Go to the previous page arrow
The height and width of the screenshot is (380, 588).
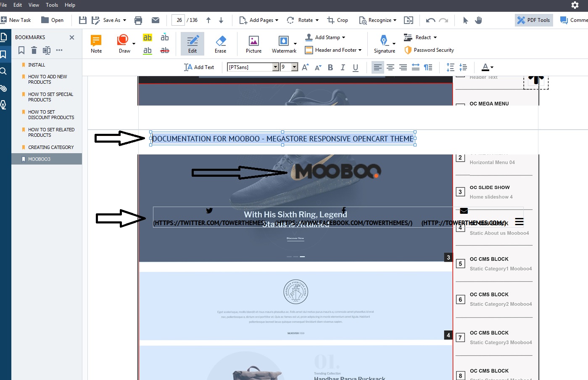[208, 20]
